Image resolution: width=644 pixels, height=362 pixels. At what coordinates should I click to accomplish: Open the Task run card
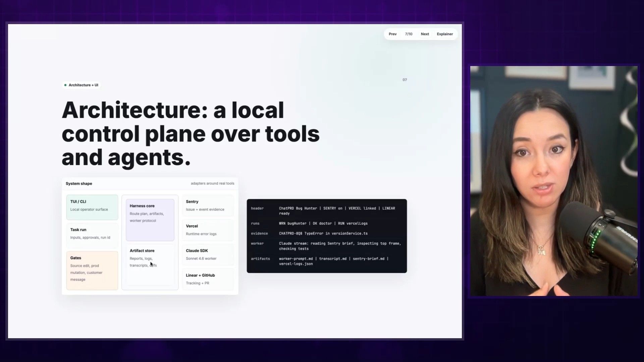[92, 235]
